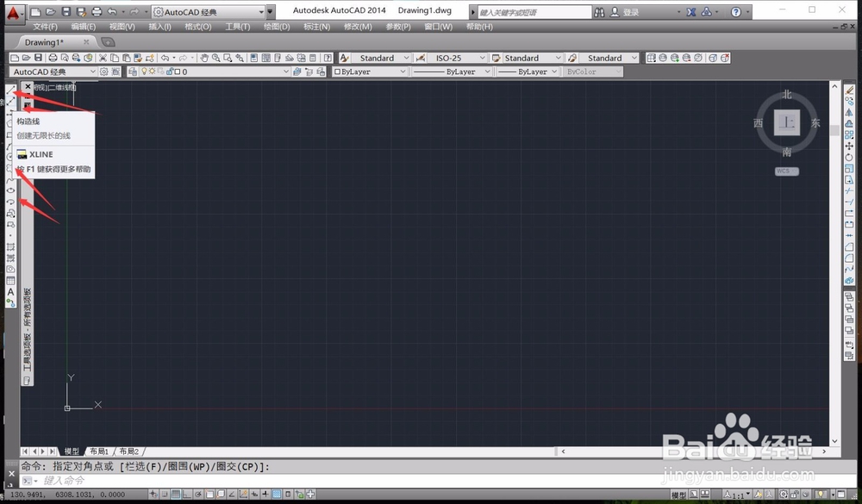Screen dimensions: 862x504
Task: Click the Cut scissors icon
Action: coord(103,58)
